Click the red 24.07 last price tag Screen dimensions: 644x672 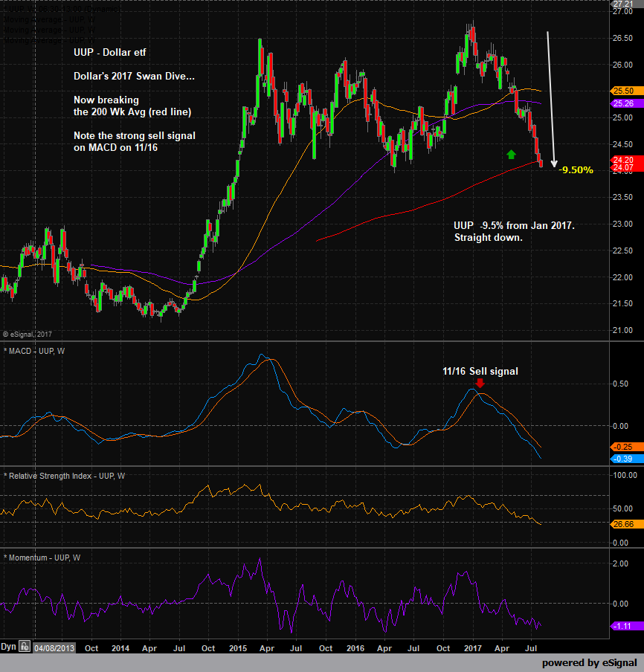pyautogui.click(x=626, y=167)
